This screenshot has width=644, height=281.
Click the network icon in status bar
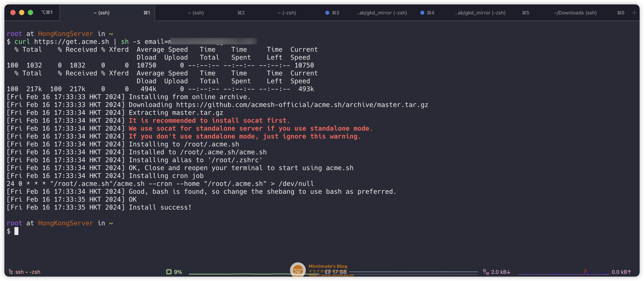pyautogui.click(x=486, y=272)
